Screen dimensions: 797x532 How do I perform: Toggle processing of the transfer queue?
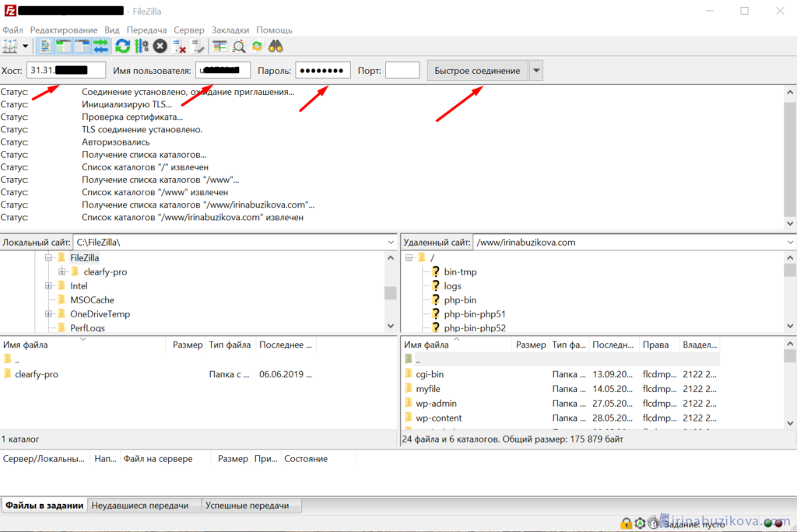click(141, 47)
